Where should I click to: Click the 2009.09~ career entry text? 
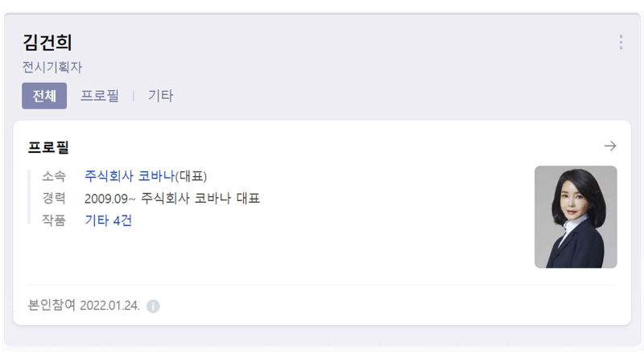(171, 198)
